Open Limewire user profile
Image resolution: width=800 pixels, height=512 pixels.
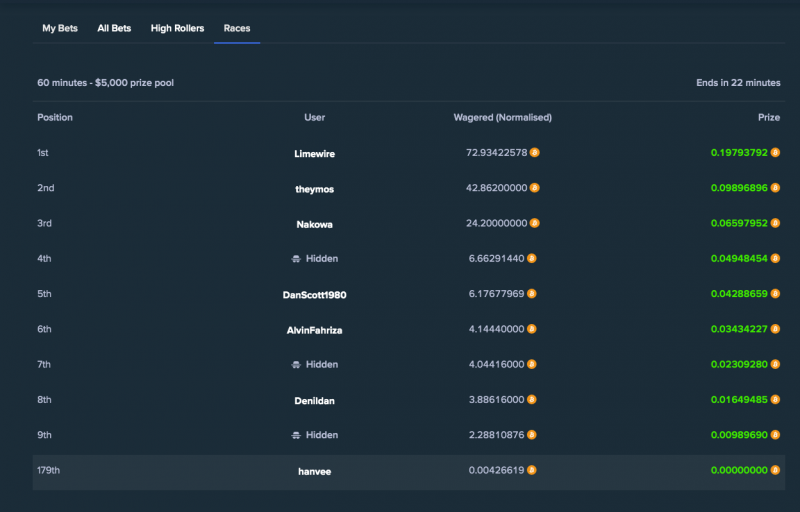click(314, 153)
